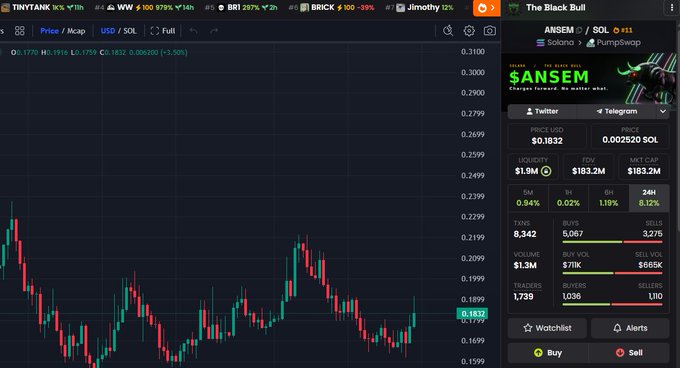Open the chart time/alert clock icon
Image resolution: width=680 pixels, height=368 pixels.
[448, 30]
